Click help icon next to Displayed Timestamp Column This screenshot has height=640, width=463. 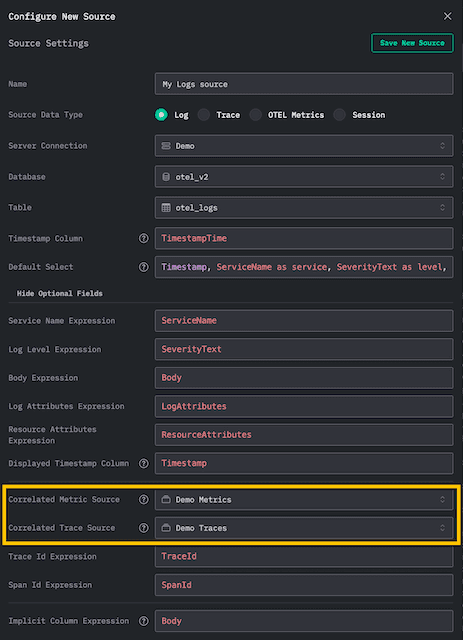143,463
